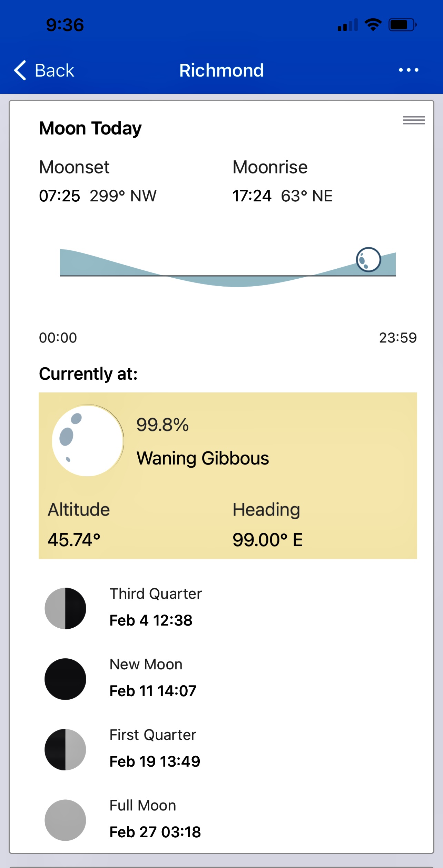Tap the 99.8% illumination value
Screen dimensions: 443x868
(x=163, y=425)
